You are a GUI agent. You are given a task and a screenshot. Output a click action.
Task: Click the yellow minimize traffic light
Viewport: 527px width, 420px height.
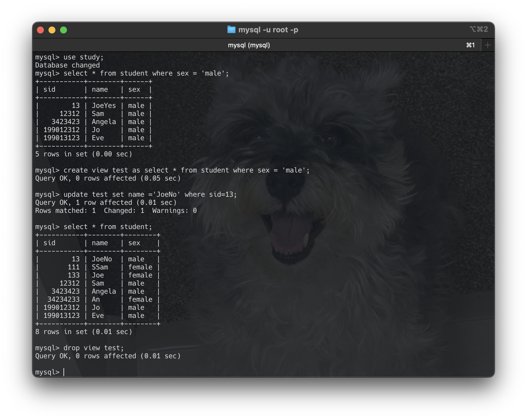coord(52,30)
